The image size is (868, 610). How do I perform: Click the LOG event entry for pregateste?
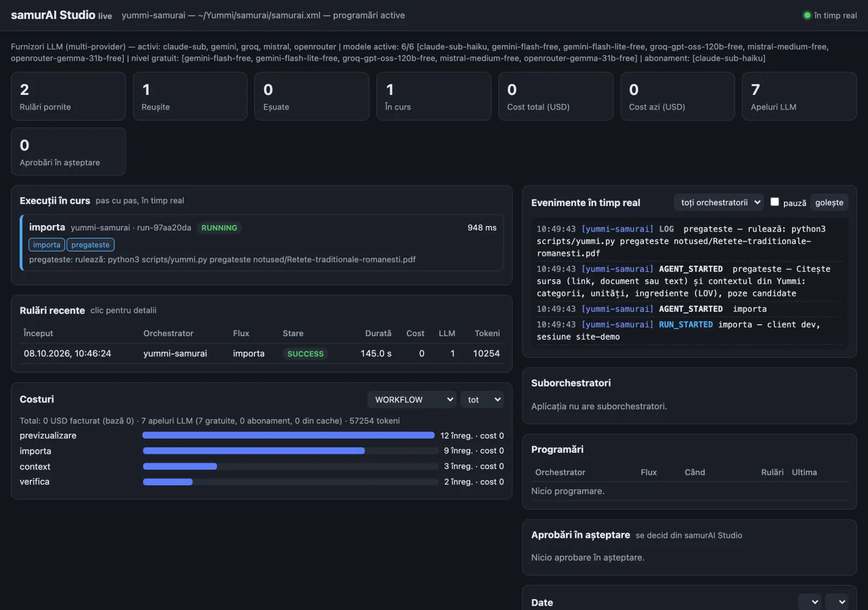pyautogui.click(x=689, y=241)
